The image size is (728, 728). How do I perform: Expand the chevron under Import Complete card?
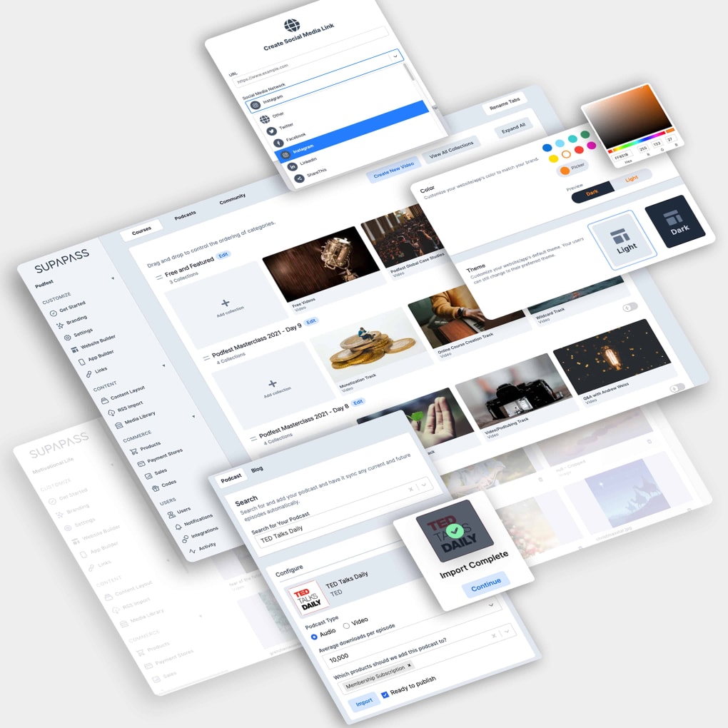(491, 605)
